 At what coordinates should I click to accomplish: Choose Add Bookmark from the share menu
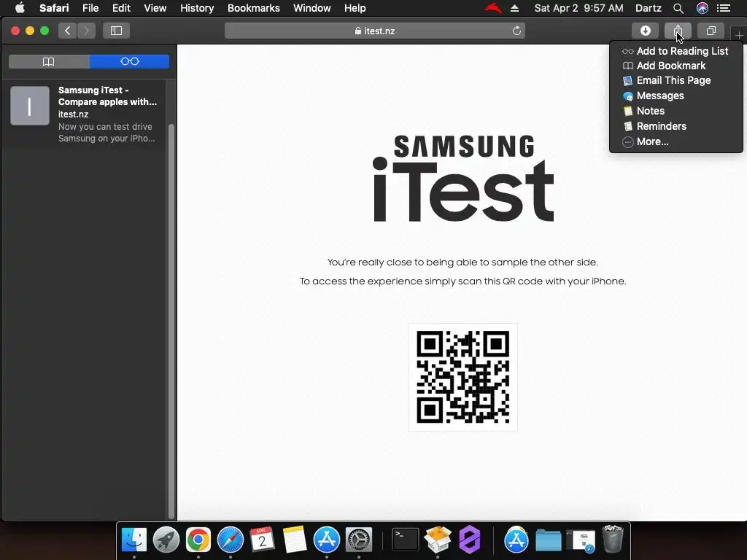676,66
